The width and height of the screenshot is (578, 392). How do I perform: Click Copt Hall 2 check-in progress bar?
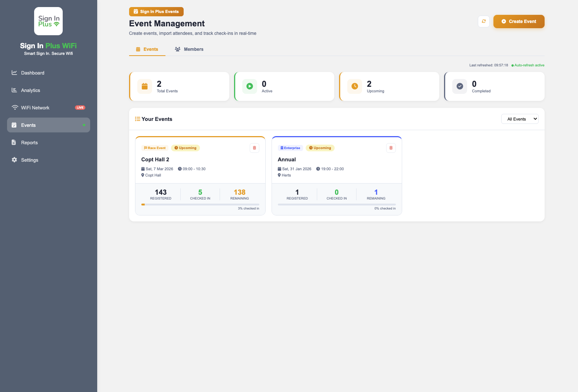[200, 204]
